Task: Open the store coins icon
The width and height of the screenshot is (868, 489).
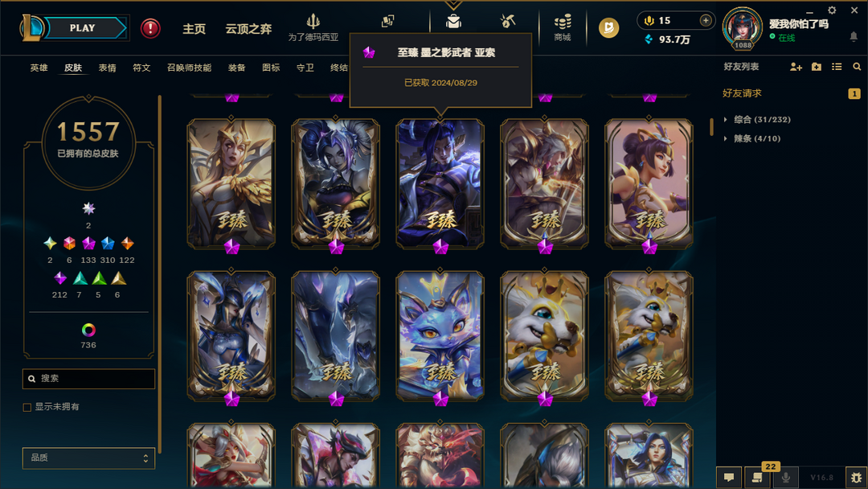Action: [563, 27]
